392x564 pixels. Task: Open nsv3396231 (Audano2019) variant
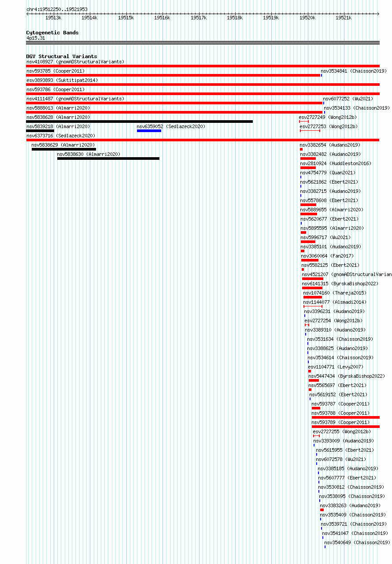(334, 311)
